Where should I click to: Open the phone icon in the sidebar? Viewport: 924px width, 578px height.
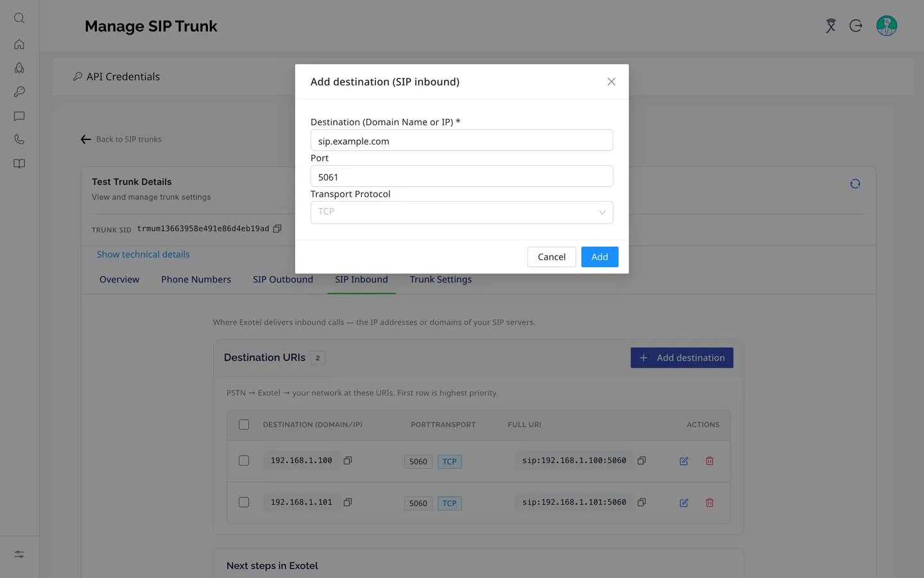[x=19, y=139]
